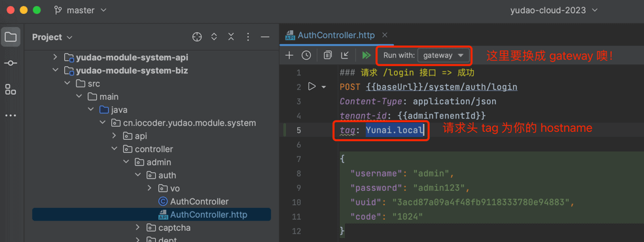Collapse the yudao-module-system-biz folder
Screen dimensions: 644x242
56,70
